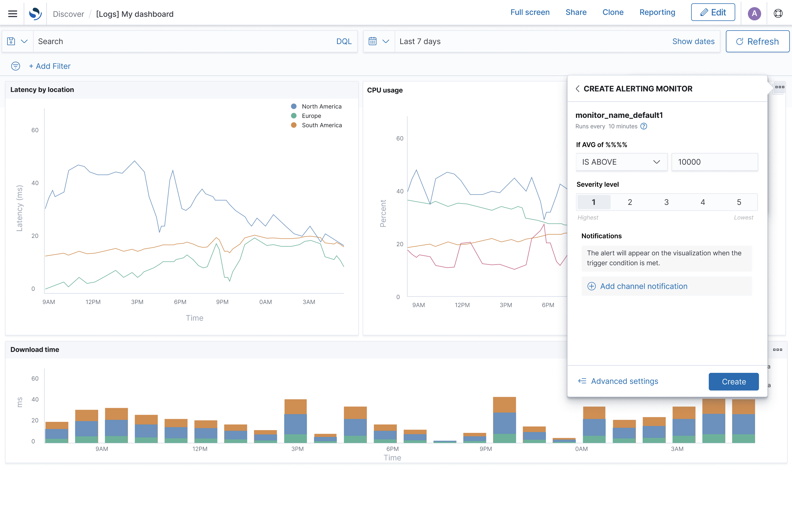
Task: Open the hamburger navigation menu
Action: (13, 14)
